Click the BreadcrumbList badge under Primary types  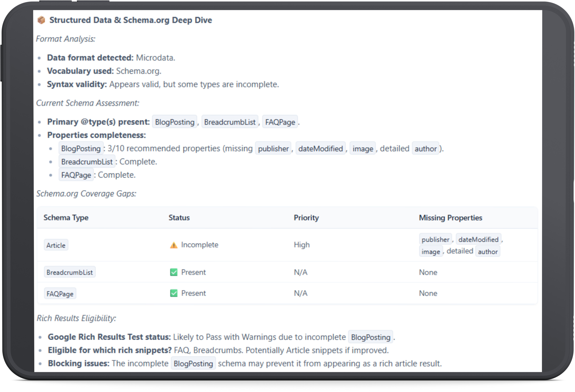tap(230, 122)
